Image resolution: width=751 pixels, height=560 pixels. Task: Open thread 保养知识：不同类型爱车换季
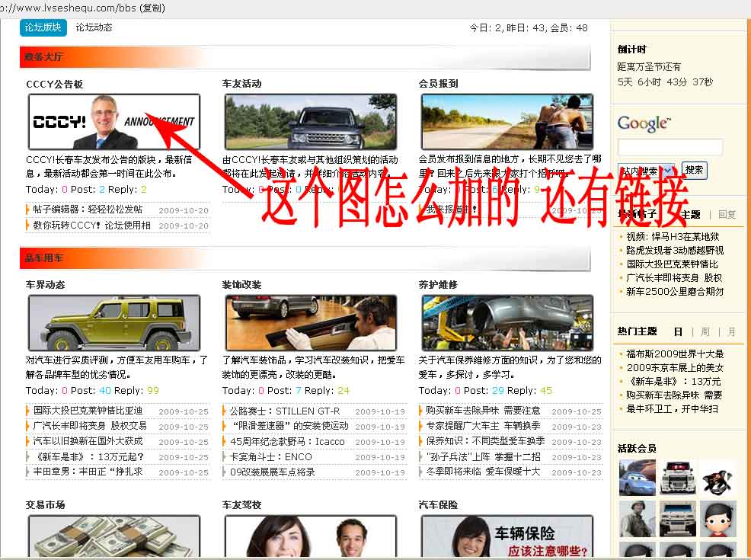point(486,440)
